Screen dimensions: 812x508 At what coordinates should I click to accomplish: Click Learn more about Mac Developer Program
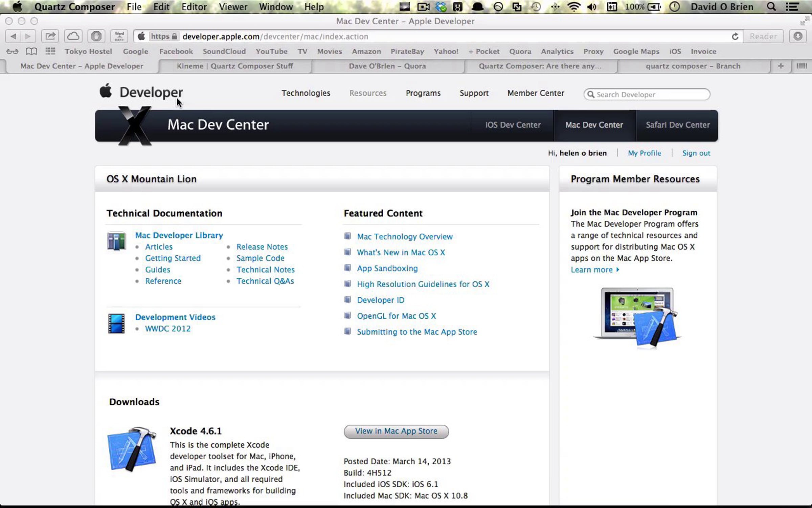click(x=595, y=270)
